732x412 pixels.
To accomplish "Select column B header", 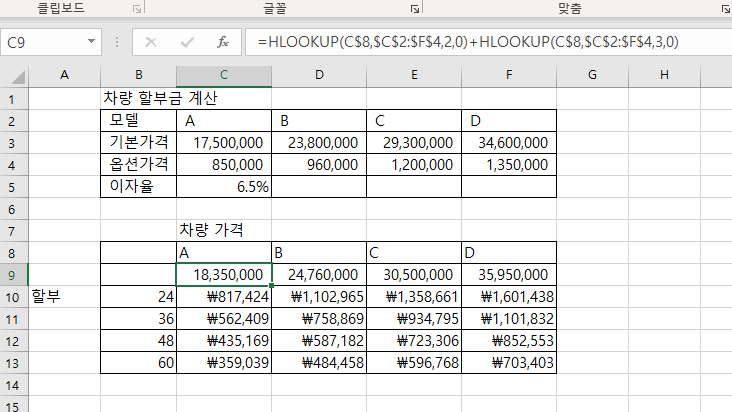I will click(139, 75).
